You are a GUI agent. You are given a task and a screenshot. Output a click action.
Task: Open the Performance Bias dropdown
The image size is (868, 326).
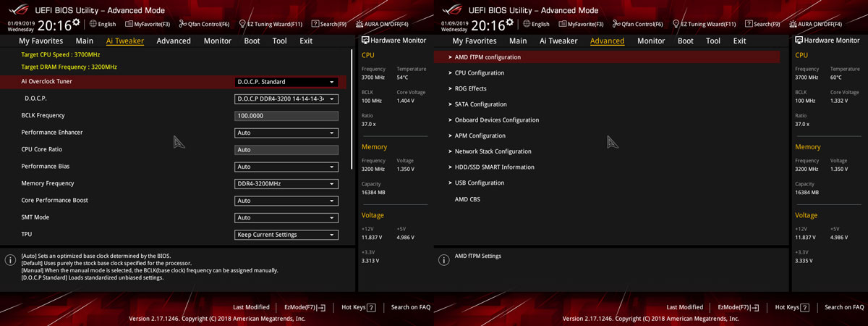click(286, 167)
